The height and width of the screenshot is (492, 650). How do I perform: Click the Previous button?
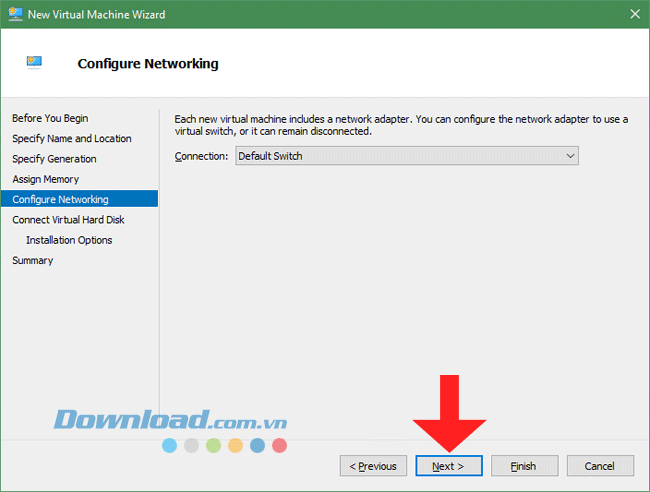(x=373, y=466)
